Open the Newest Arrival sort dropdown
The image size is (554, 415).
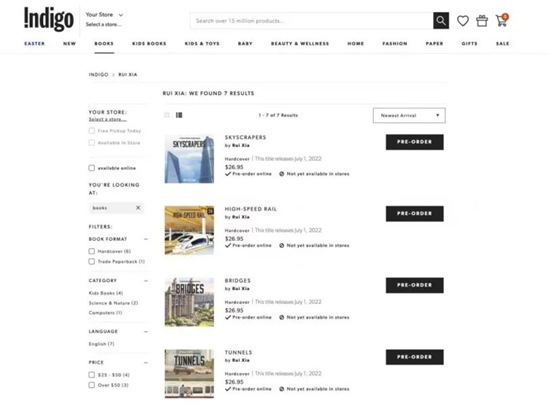[x=409, y=115]
